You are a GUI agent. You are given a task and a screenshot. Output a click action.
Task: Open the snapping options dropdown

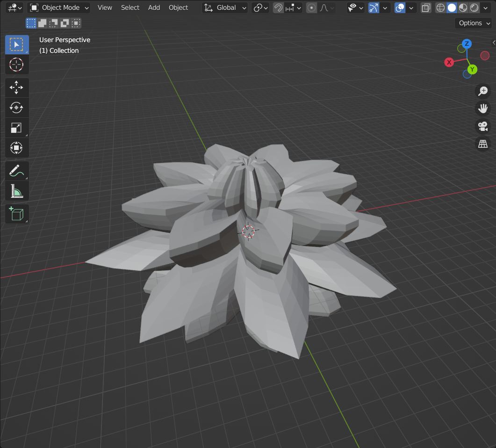click(293, 7)
